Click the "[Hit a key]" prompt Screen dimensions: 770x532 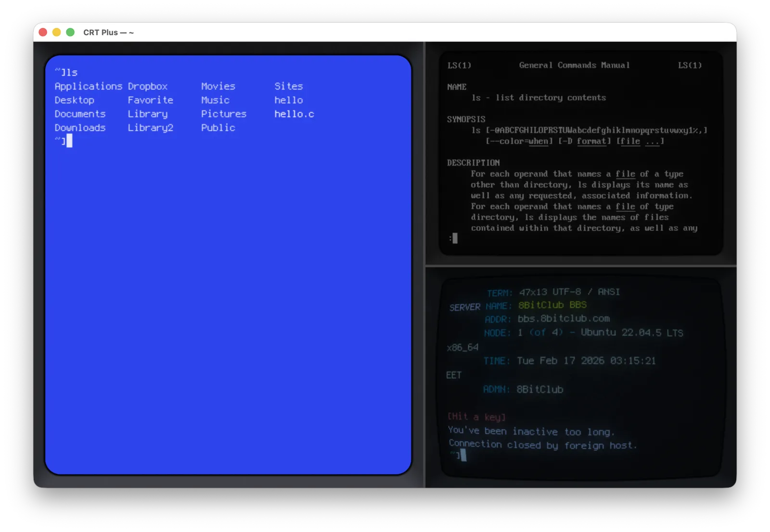click(476, 417)
